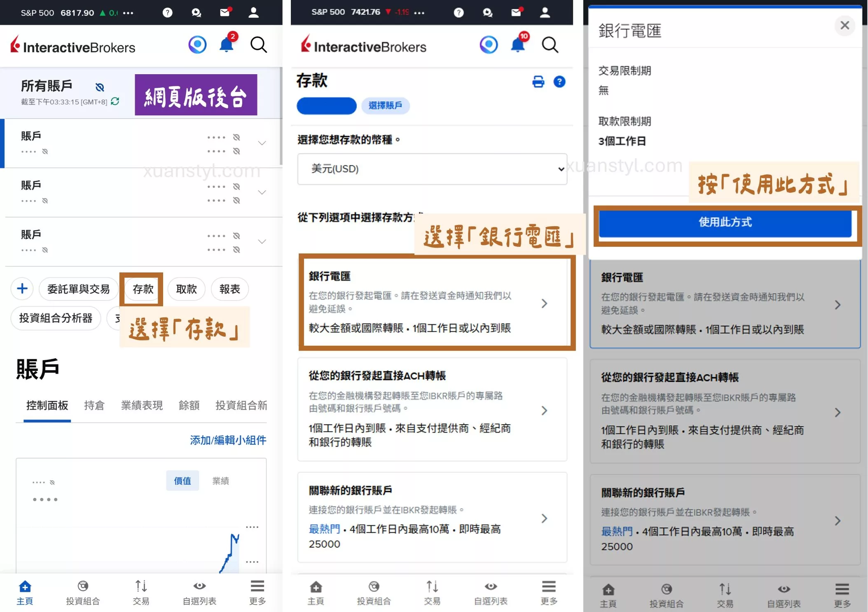This screenshot has width=868, height=612.
Task: Go to 主頁 home in left bottom nav
Action: pos(25,593)
